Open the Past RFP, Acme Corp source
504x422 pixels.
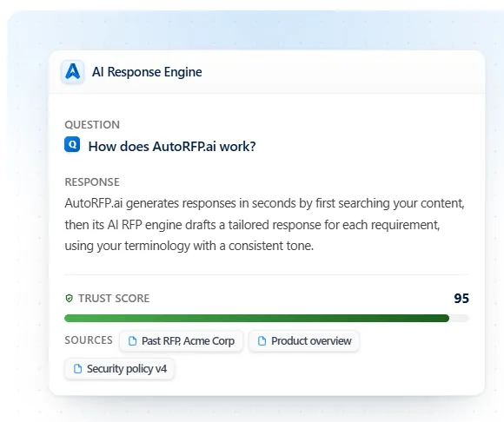pos(181,340)
